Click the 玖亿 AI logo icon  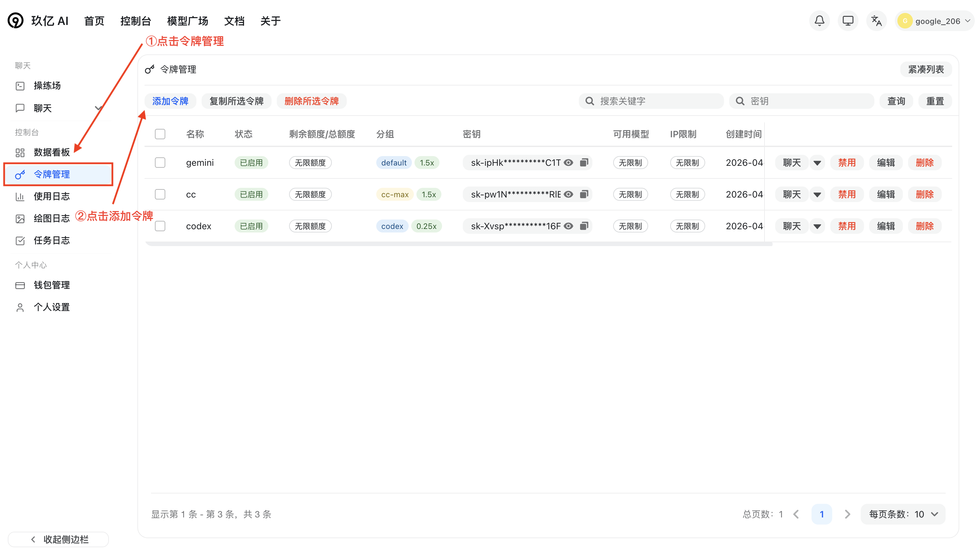pos(16,21)
